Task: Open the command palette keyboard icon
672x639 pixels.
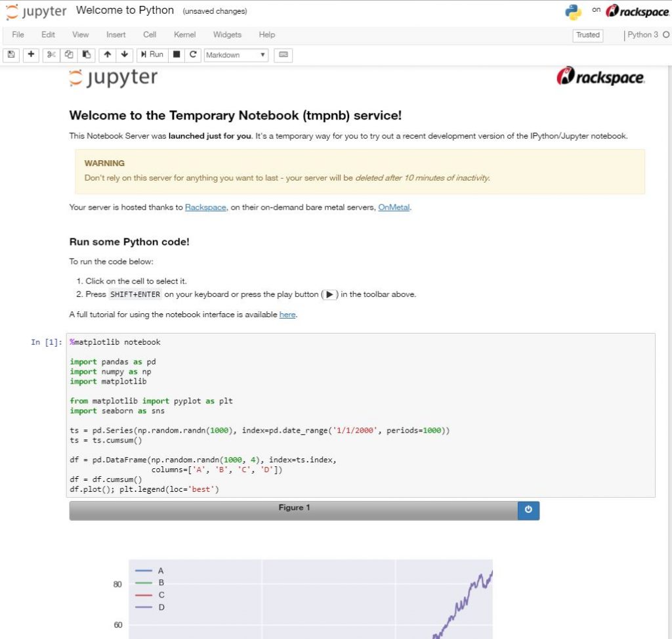Action: tap(283, 55)
